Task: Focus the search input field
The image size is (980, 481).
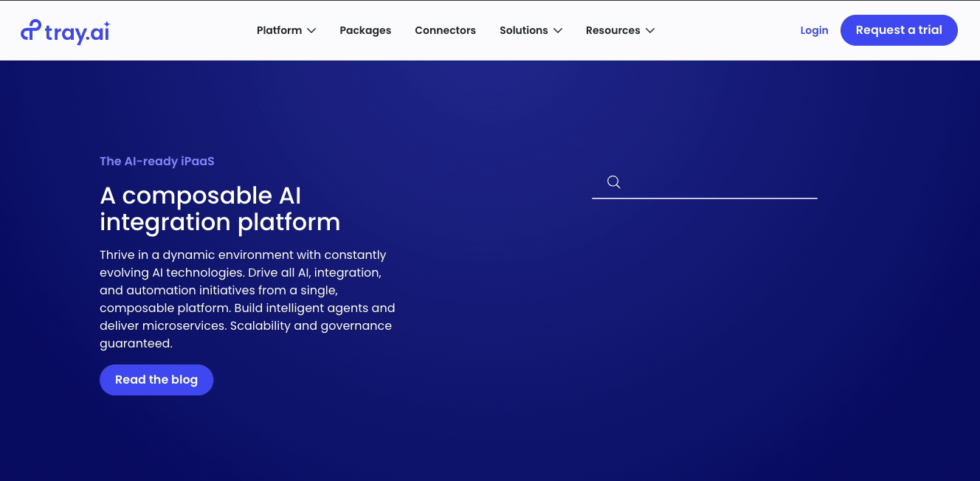Action: [720, 182]
